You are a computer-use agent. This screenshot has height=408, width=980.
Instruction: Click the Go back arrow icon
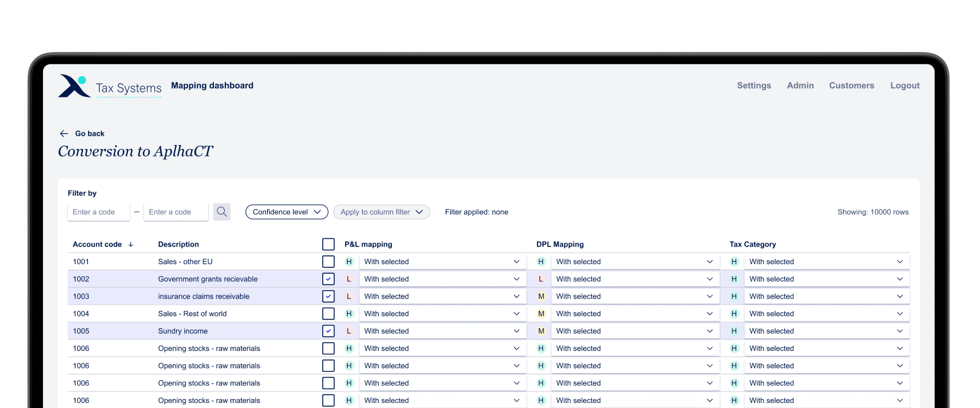coord(63,134)
